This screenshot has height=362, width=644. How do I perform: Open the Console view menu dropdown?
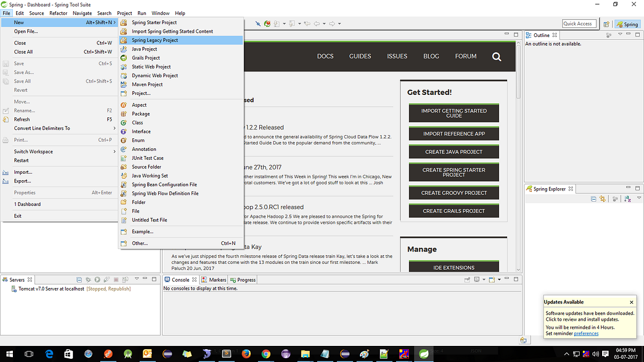(x=499, y=279)
